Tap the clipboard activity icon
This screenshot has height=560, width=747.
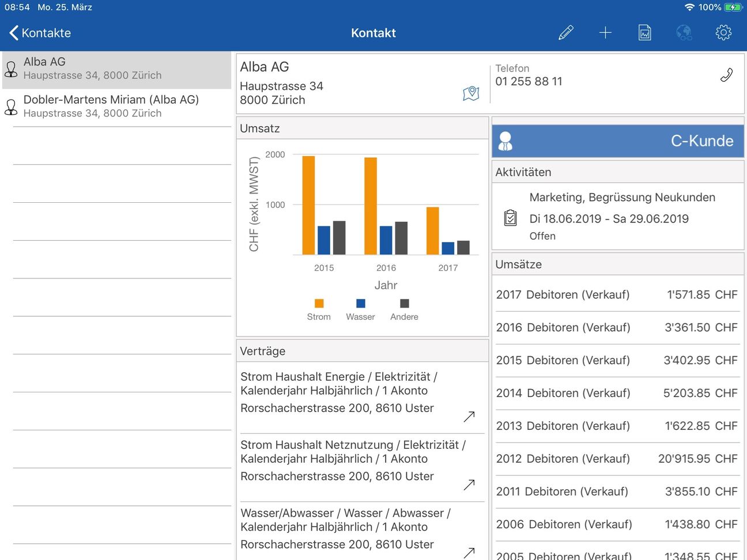[x=510, y=217]
